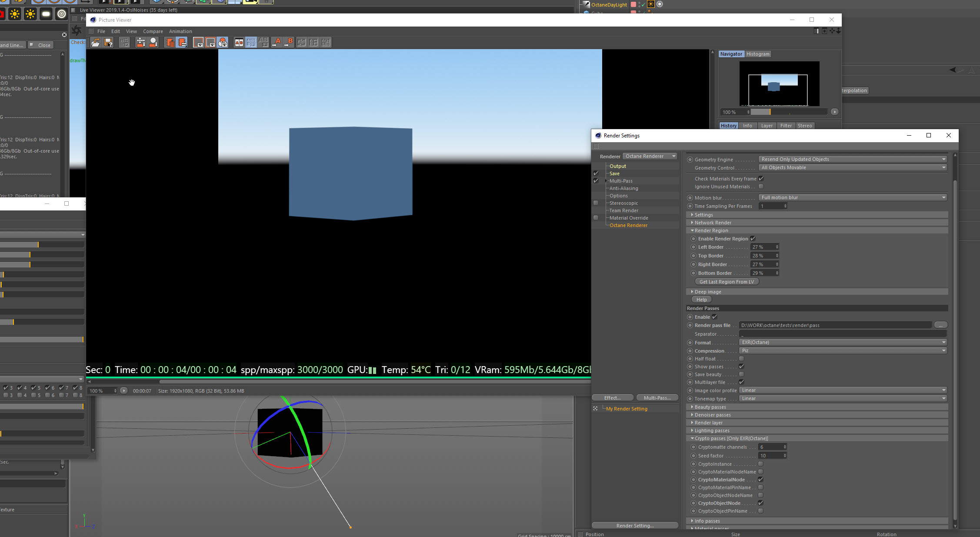Open the Compare menu in Picture Viewer
Image resolution: width=980 pixels, height=537 pixels.
[153, 31]
